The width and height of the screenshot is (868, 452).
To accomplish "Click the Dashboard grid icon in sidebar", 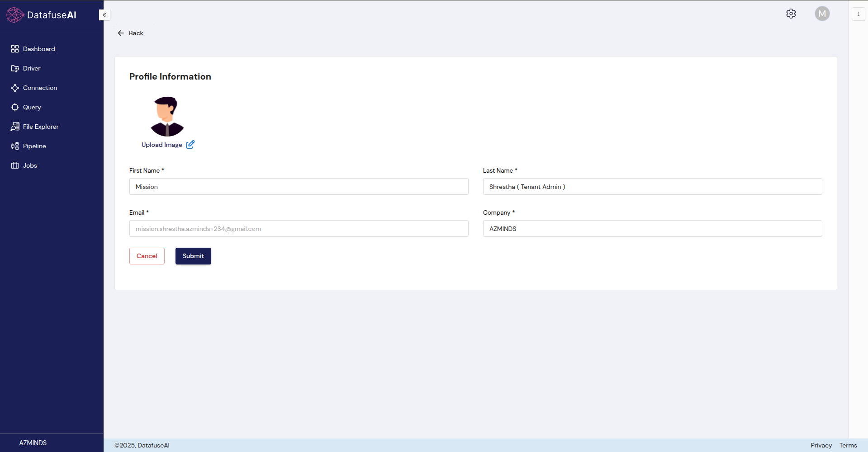I will [x=15, y=49].
